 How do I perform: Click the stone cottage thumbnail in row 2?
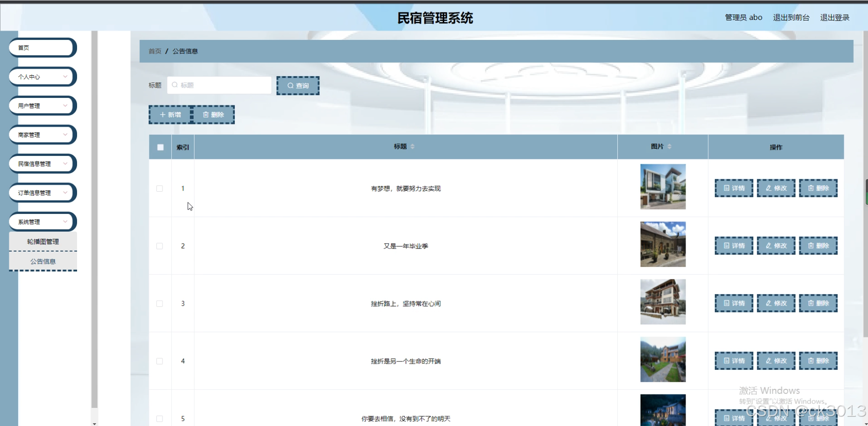pyautogui.click(x=663, y=244)
